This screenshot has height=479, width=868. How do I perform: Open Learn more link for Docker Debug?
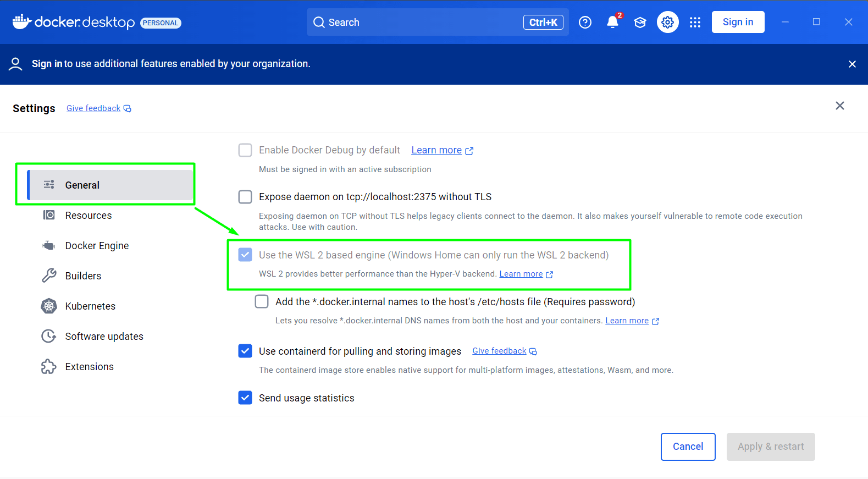click(436, 150)
